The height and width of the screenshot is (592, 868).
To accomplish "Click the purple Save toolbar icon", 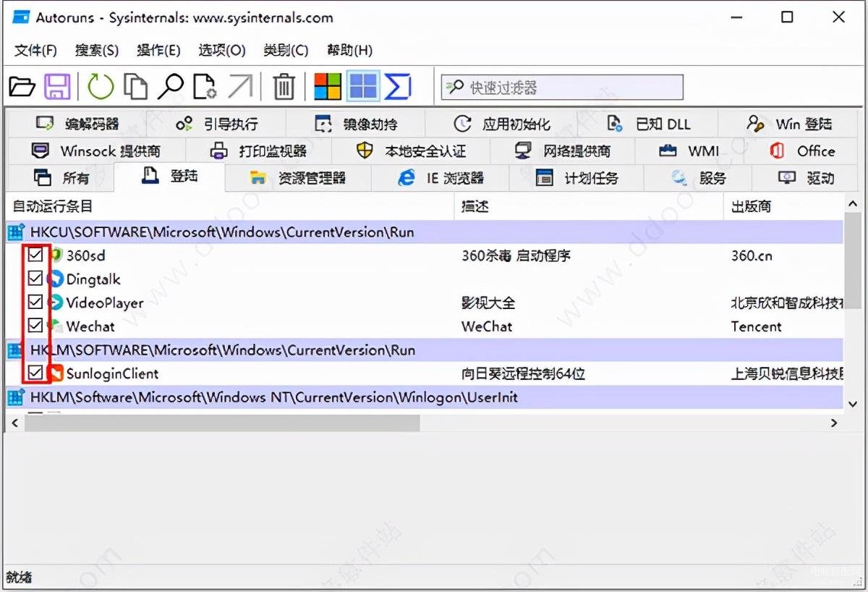I will pos(57,88).
